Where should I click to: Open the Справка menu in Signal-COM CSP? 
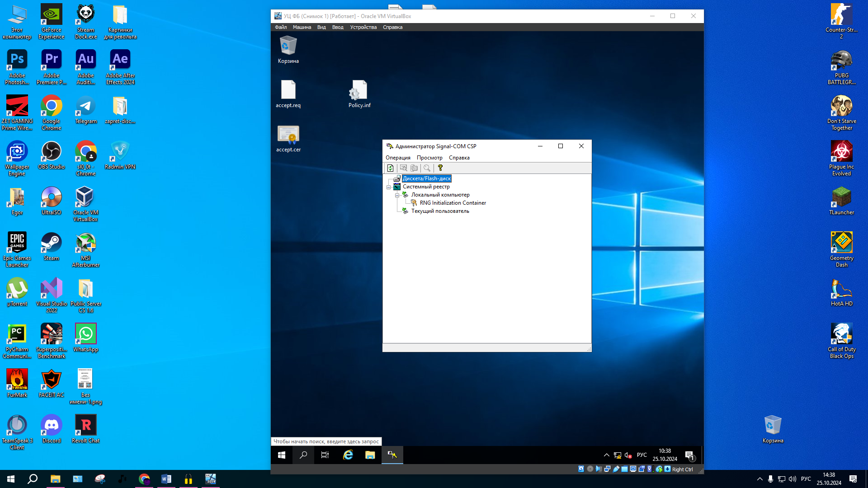coord(459,158)
